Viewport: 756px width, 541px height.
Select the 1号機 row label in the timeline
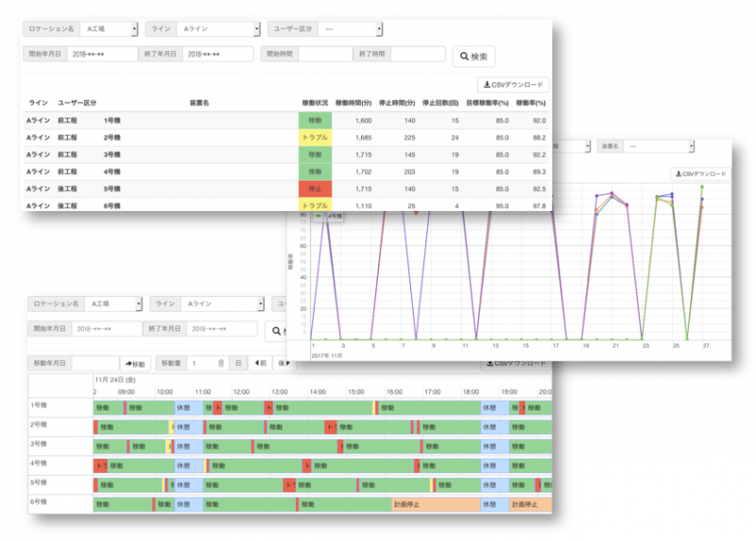39,405
